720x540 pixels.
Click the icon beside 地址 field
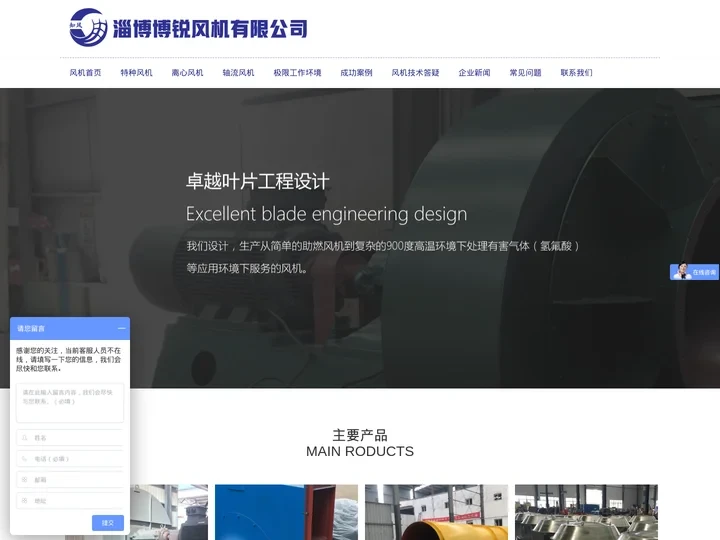[24, 501]
